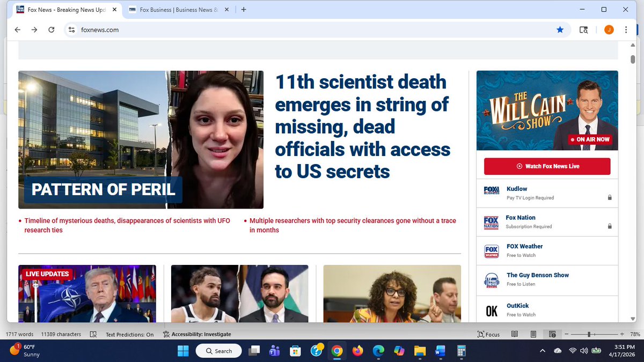The height and width of the screenshot is (362, 644).
Task: Open the Kudlow show listing
Action: (547, 193)
